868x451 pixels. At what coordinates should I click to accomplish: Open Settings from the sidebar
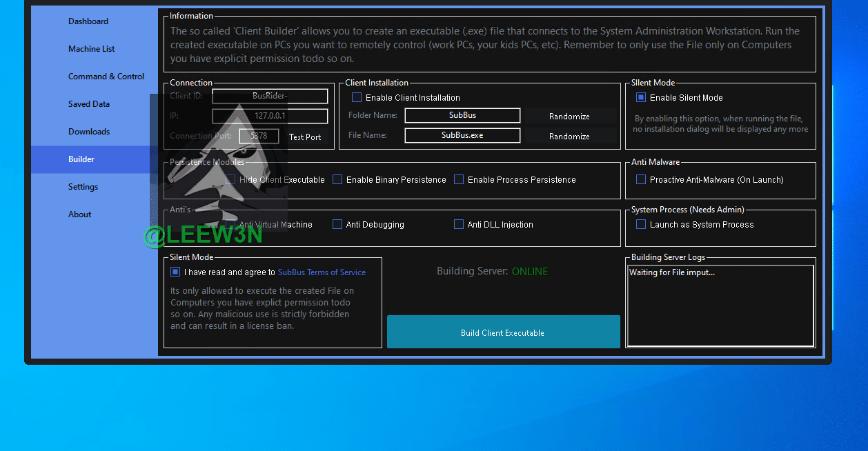click(83, 187)
